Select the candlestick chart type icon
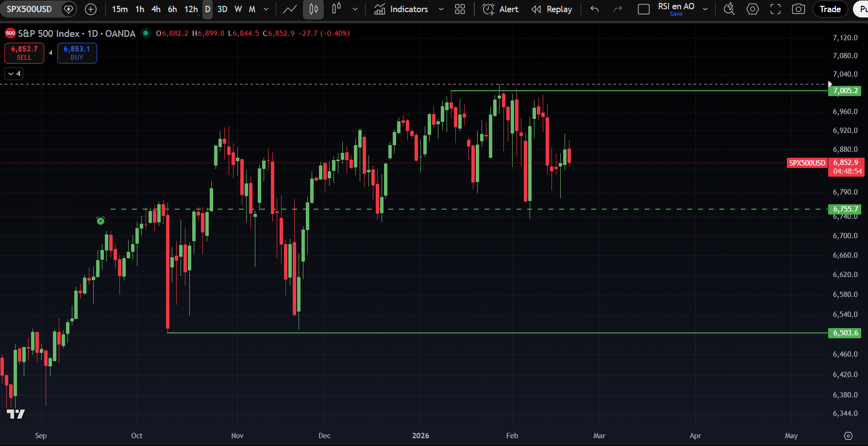868x446 pixels. [x=313, y=9]
